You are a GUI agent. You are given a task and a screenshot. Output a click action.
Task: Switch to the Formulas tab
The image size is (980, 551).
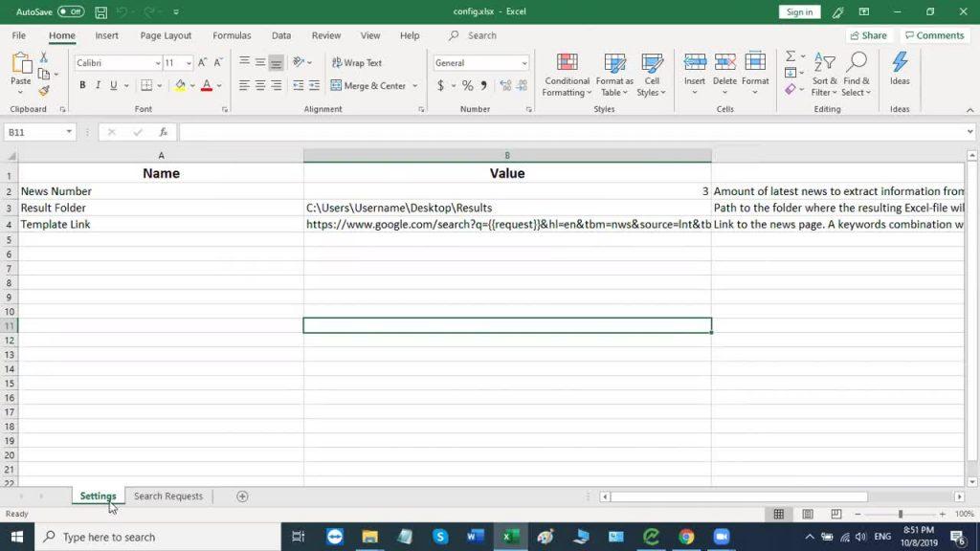232,35
